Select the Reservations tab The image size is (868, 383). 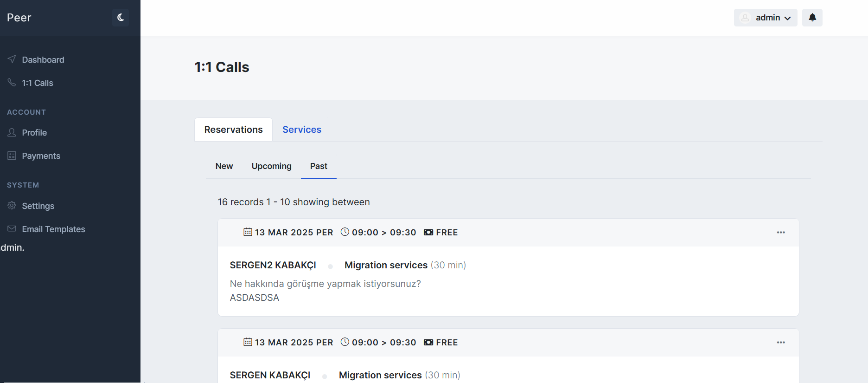[233, 130]
